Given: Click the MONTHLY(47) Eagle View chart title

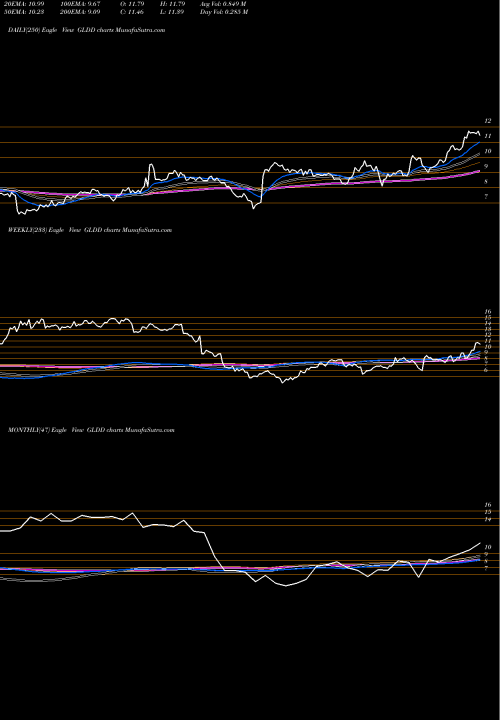Looking at the screenshot, I should (x=91, y=430).
